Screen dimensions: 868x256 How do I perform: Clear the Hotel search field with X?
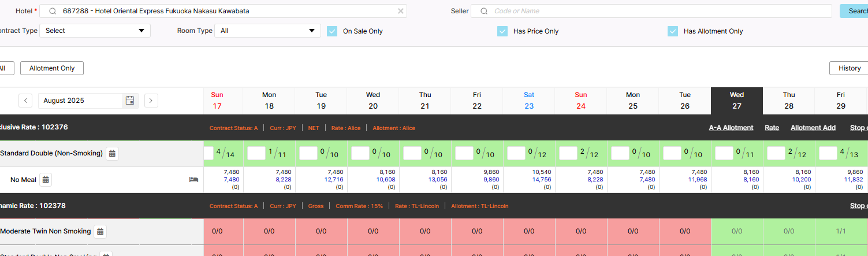[x=401, y=11]
